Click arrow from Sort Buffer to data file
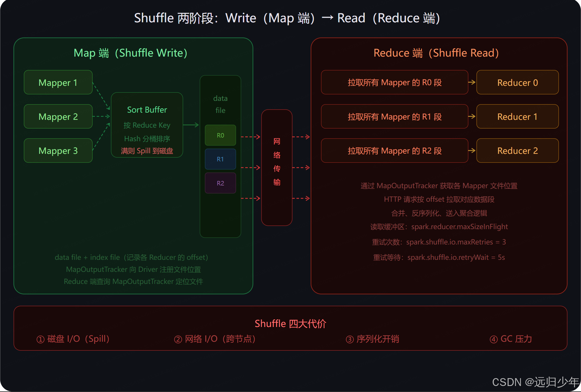Screen dimensions: 581x392 pyautogui.click(x=191, y=125)
